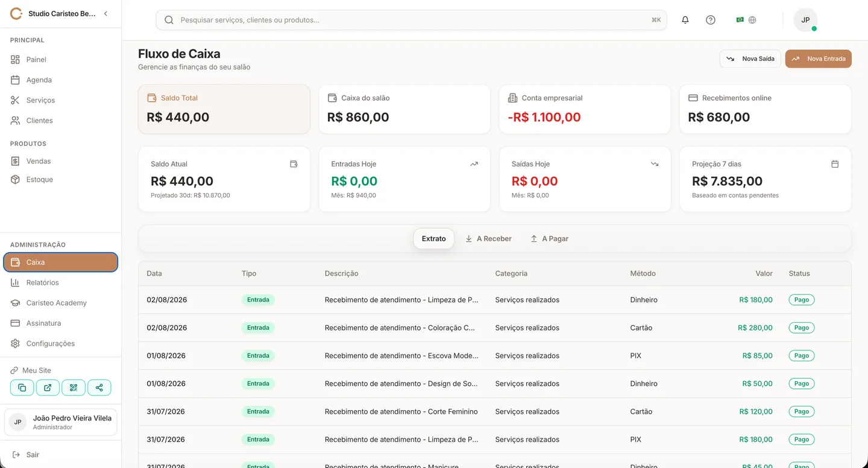
Task: Click the help question mark icon
Action: tap(711, 20)
